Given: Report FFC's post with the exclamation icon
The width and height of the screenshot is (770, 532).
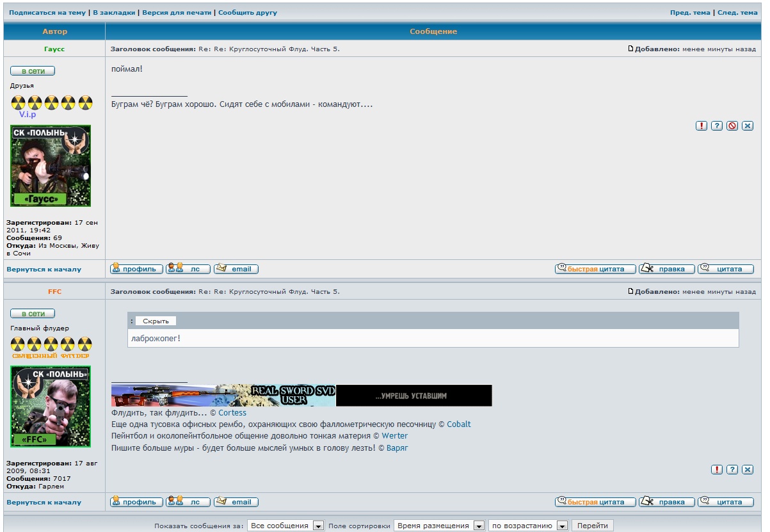Looking at the screenshot, I should coord(717,470).
